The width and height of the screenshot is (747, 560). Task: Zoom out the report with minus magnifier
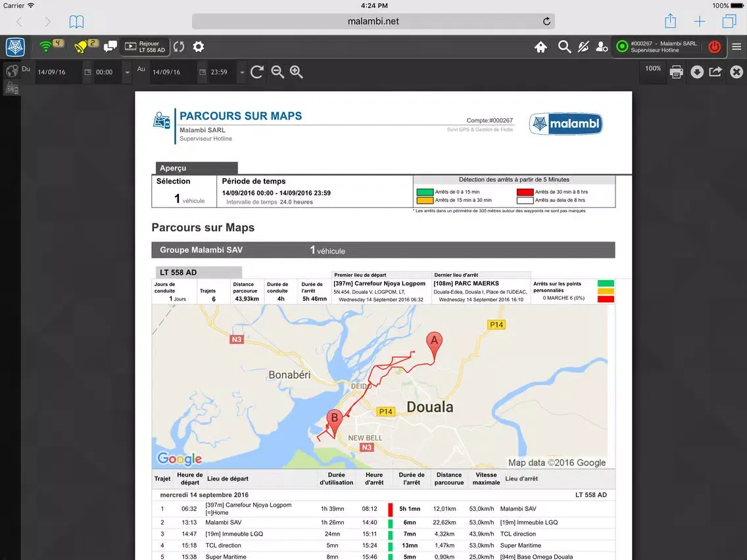tap(277, 72)
